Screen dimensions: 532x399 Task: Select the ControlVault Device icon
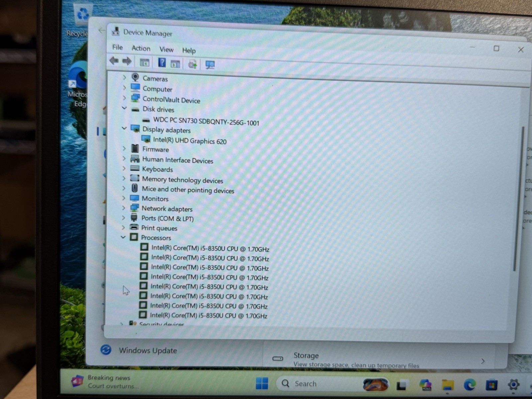point(135,98)
